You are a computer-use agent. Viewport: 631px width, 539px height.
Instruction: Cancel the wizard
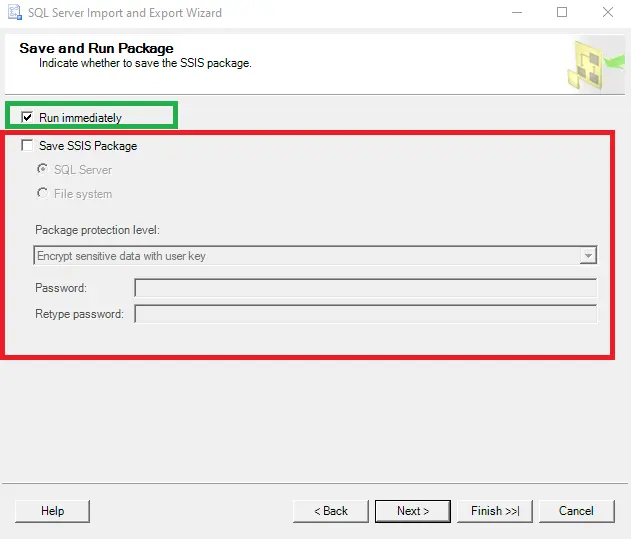click(576, 511)
